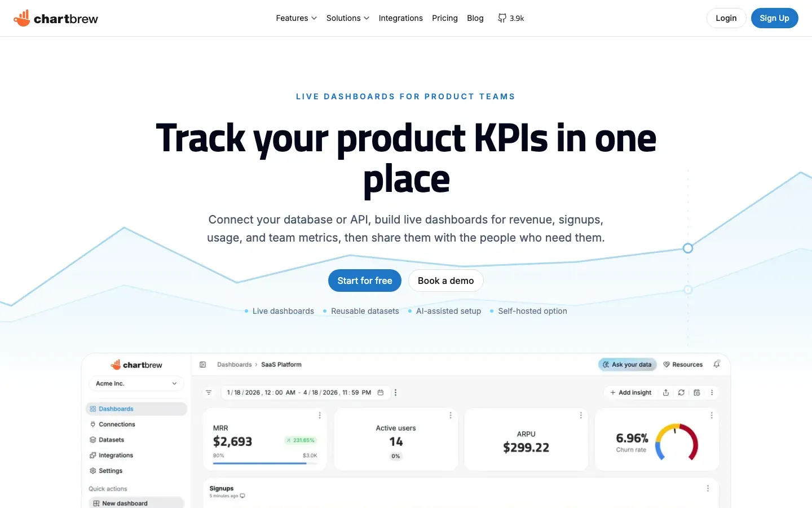The width and height of the screenshot is (812, 508).
Task: Open the Signups chart's three-dot menu
Action: 708,488
